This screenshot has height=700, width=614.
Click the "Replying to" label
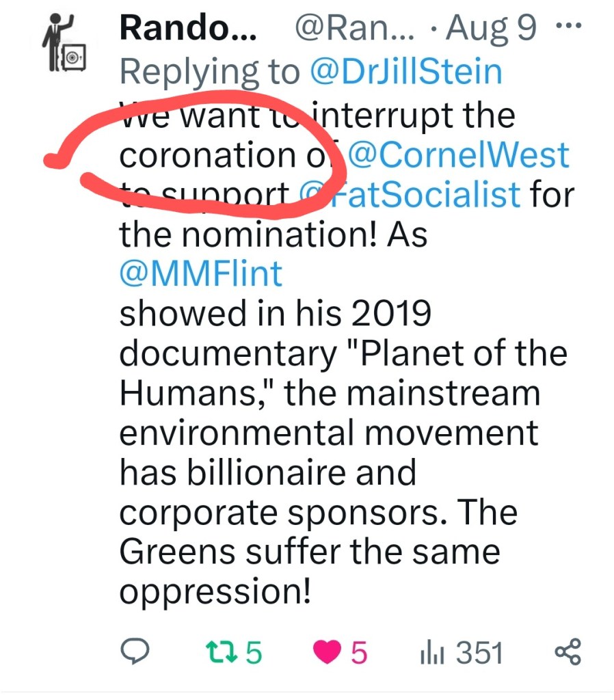pos(210,72)
